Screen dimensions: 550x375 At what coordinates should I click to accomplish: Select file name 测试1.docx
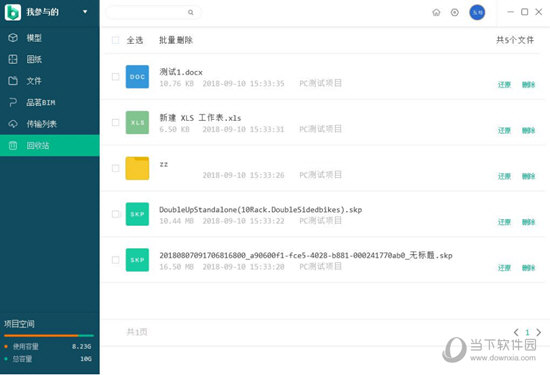pos(181,72)
